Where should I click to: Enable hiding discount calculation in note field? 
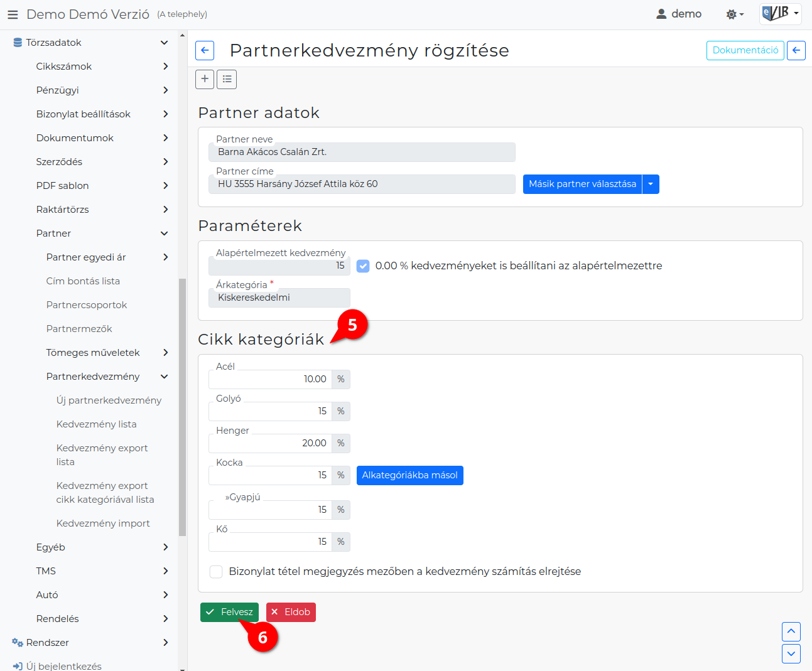[x=216, y=572]
